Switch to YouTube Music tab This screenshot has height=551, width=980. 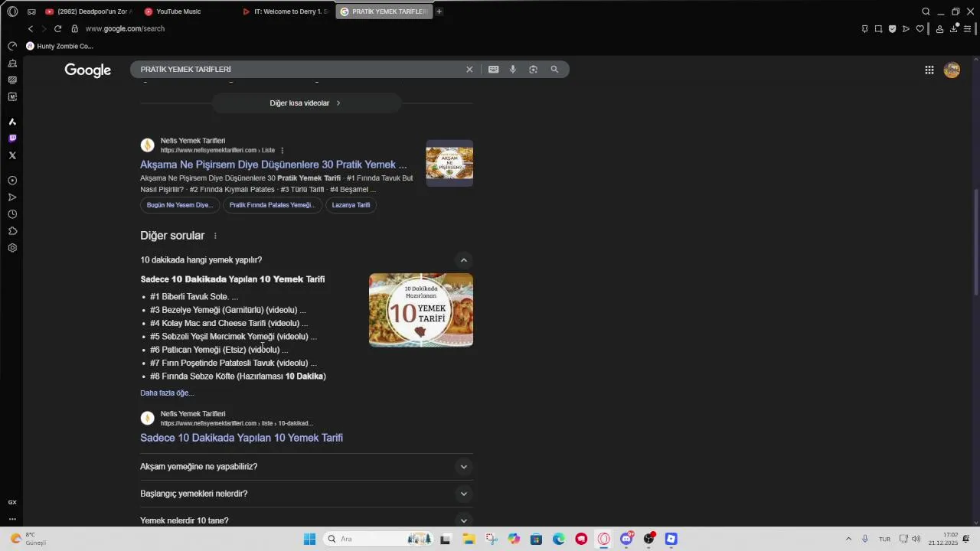pos(178,11)
